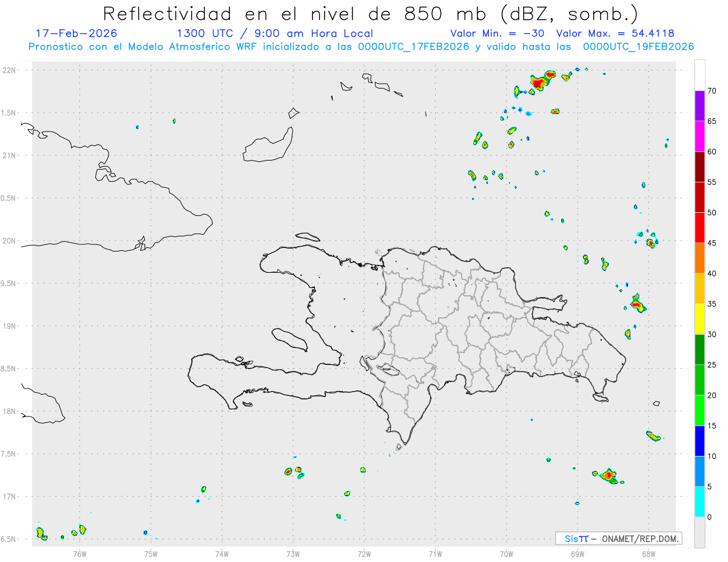This screenshot has height=562, width=728.
Task: Click the longitude axis label '74W'
Action: pos(222,553)
